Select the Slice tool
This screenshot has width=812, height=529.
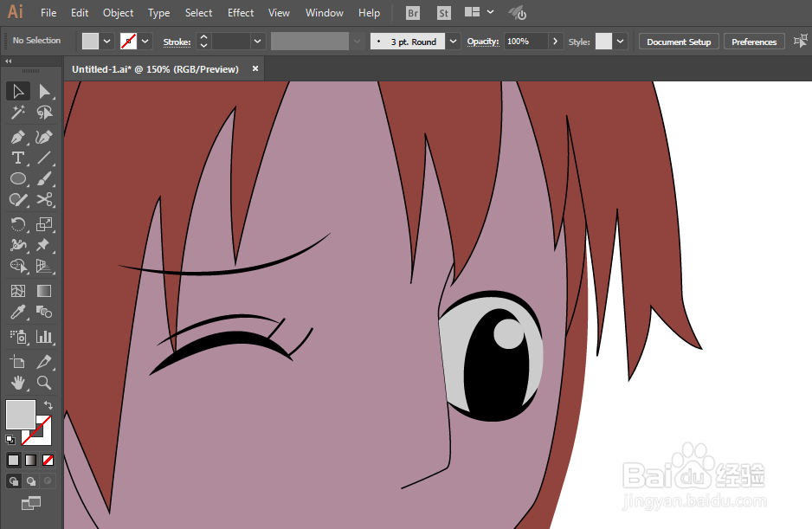pyautogui.click(x=44, y=362)
